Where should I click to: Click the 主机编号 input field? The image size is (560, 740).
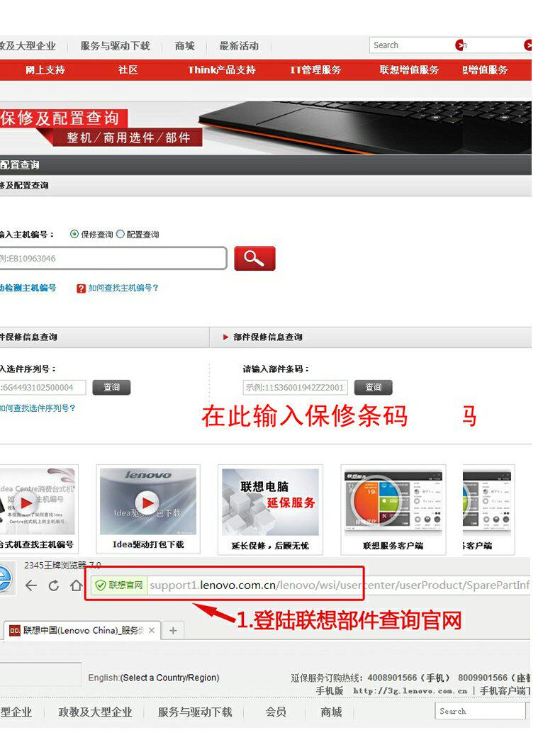coord(113,258)
